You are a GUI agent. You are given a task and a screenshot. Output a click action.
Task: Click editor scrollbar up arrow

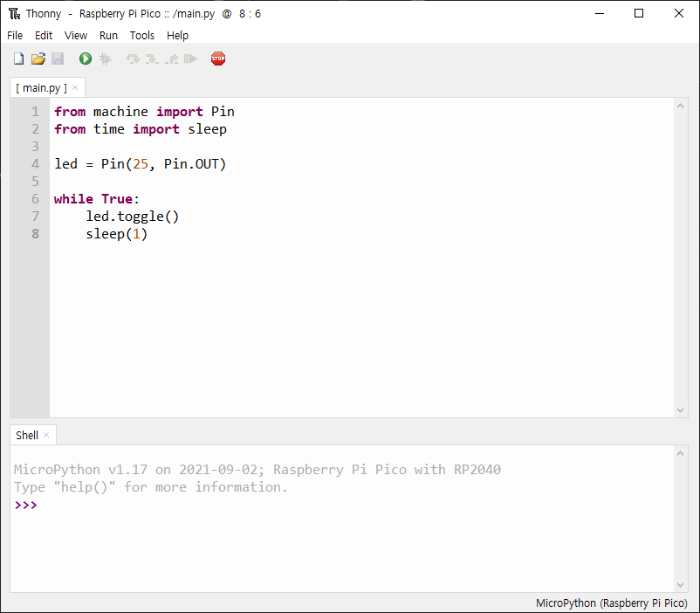coord(680,106)
